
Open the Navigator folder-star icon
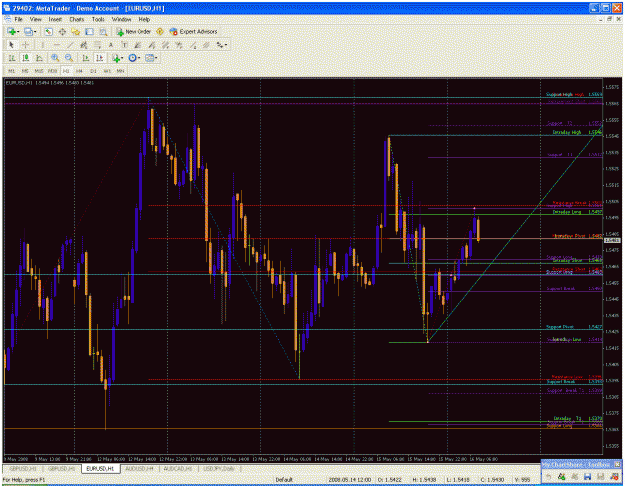(x=76, y=31)
